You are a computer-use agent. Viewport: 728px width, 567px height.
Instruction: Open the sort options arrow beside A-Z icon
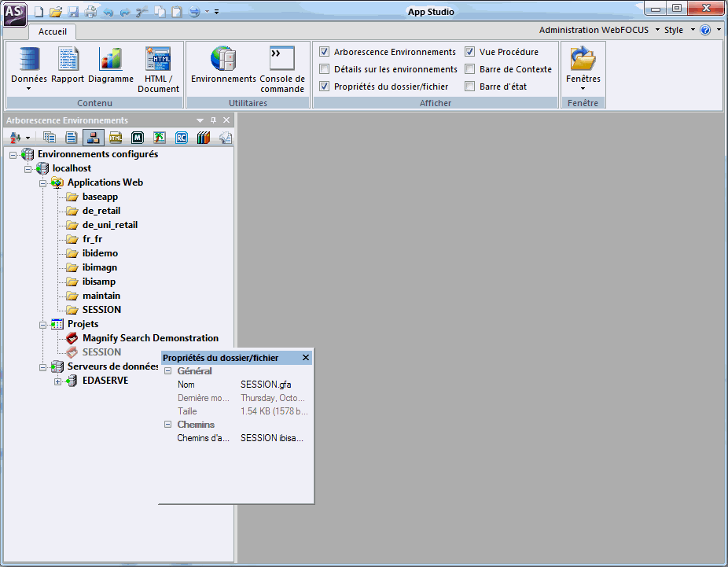(x=28, y=138)
